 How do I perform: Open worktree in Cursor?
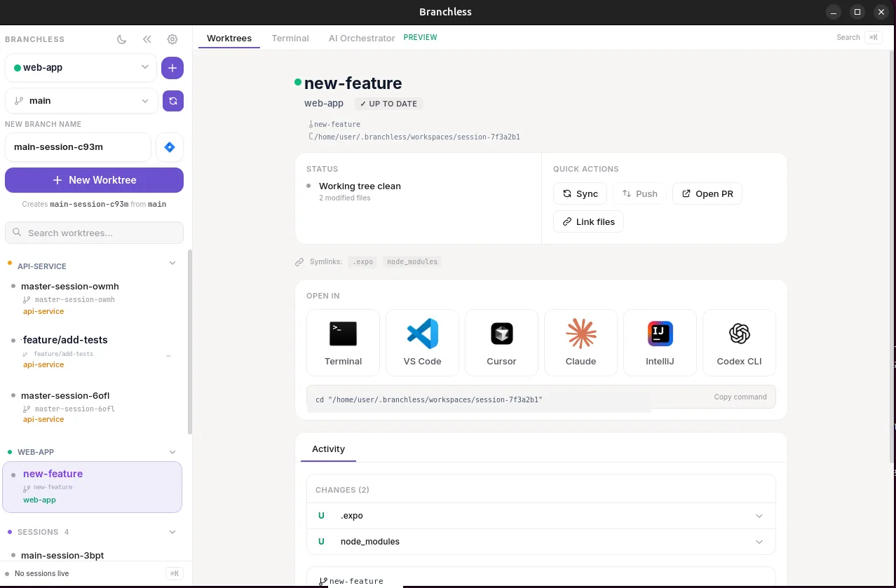[501, 343]
